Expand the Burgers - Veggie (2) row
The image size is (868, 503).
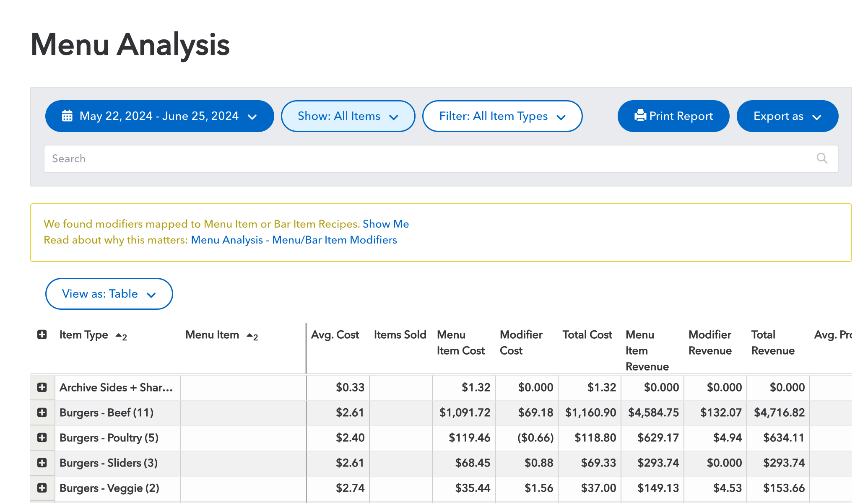tap(42, 488)
